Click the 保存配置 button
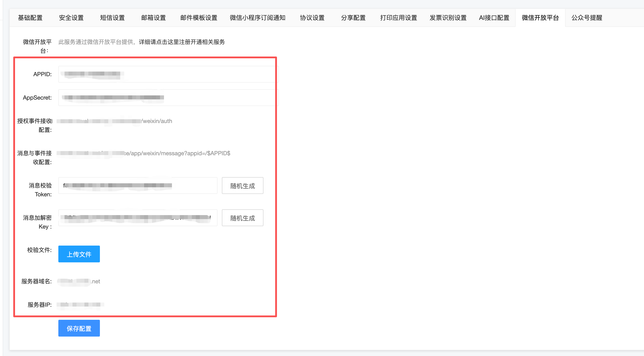 tap(79, 328)
